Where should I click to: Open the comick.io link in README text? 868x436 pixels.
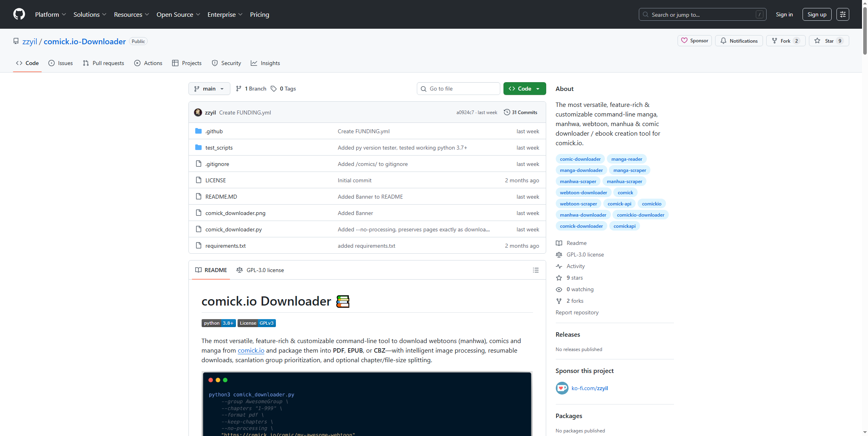click(x=251, y=350)
